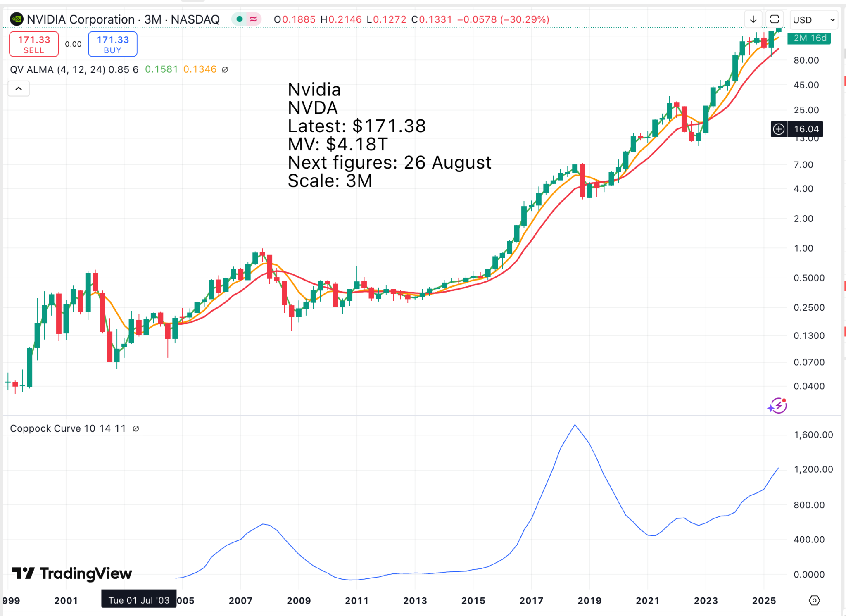Screen dimensions: 846x616
Task: Click the 2007 time axis label
Action: [240, 601]
